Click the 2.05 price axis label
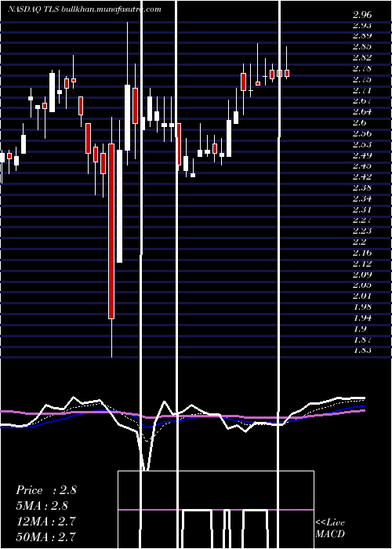The image size is (392, 549). pyautogui.click(x=362, y=285)
